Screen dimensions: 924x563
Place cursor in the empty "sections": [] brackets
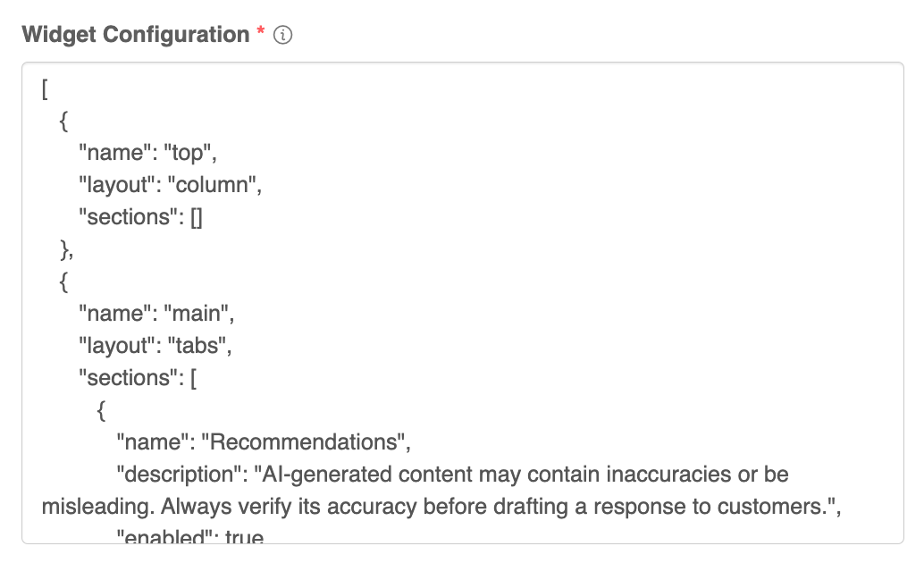tap(197, 217)
